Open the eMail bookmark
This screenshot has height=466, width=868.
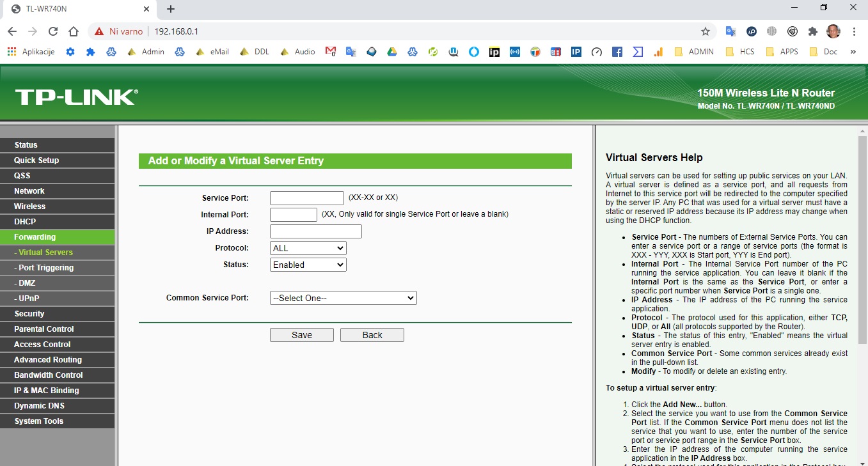click(x=212, y=52)
